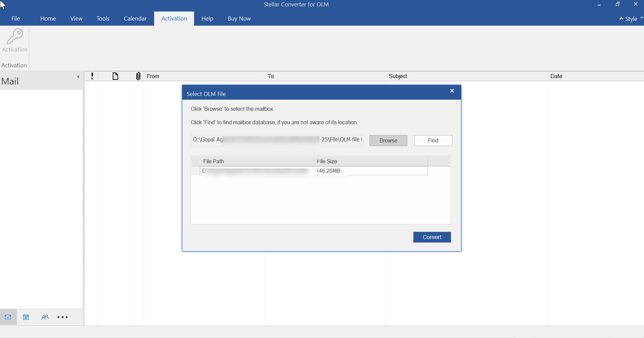Image resolution: width=644 pixels, height=338 pixels.
Task: Click the File Path column header
Action: click(257, 161)
